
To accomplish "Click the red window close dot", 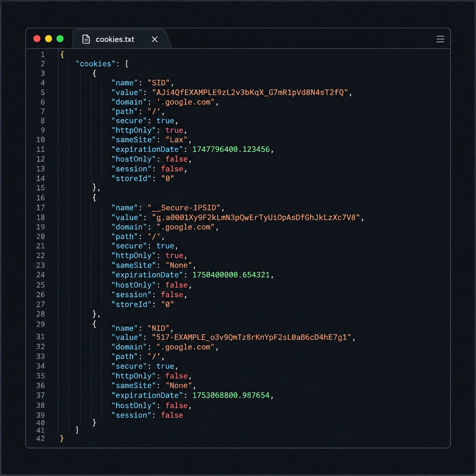I will pos(37,39).
